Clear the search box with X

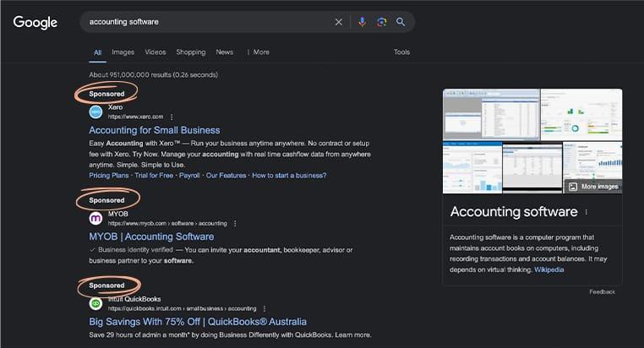(338, 22)
